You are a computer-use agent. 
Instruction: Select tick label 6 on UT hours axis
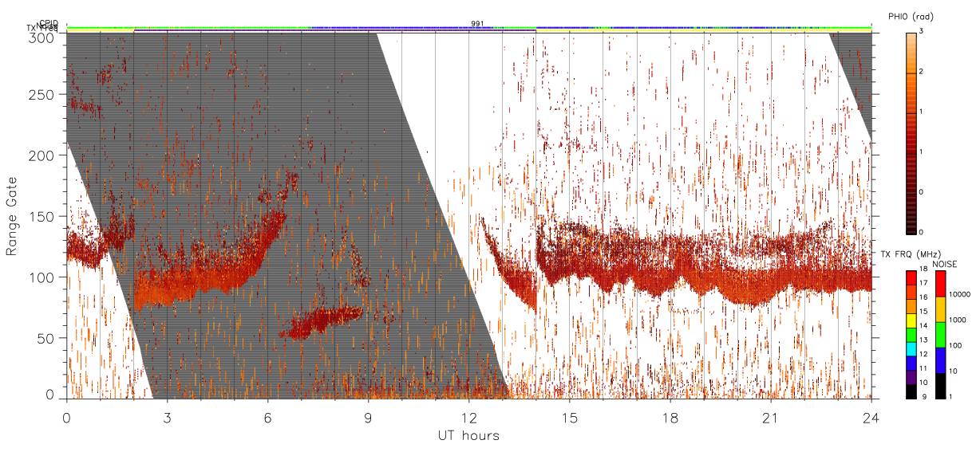click(x=267, y=418)
